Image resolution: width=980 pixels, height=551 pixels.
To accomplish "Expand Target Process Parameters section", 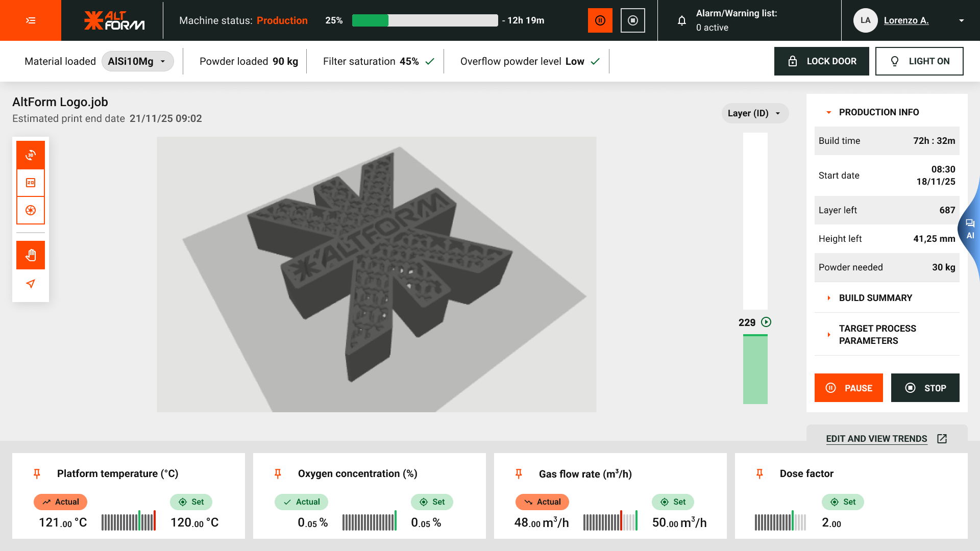I will coord(887,335).
